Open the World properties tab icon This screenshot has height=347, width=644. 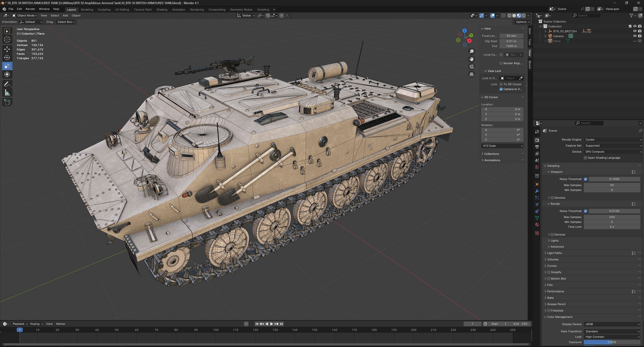point(537,167)
